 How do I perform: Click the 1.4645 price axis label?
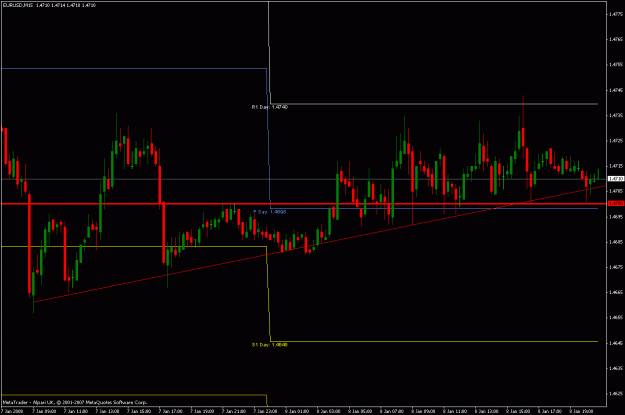(616, 343)
